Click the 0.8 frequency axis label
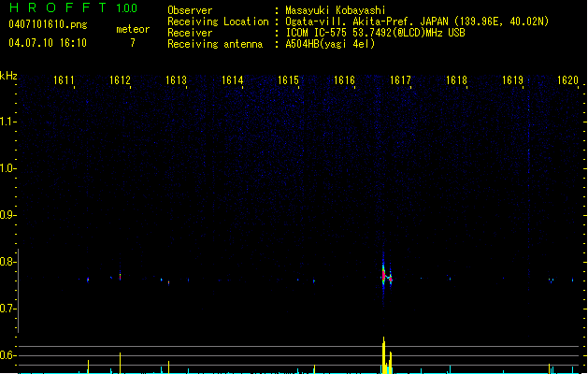 coord(7,262)
